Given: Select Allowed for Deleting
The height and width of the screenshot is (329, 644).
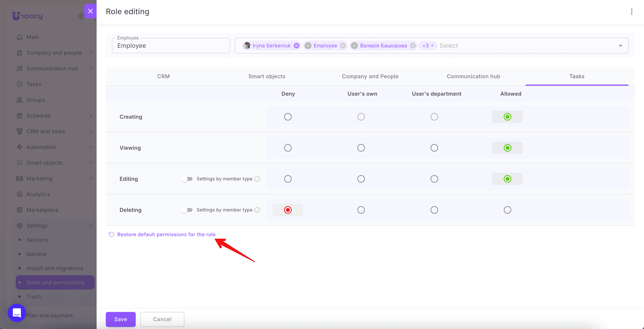Looking at the screenshot, I should tap(508, 210).
